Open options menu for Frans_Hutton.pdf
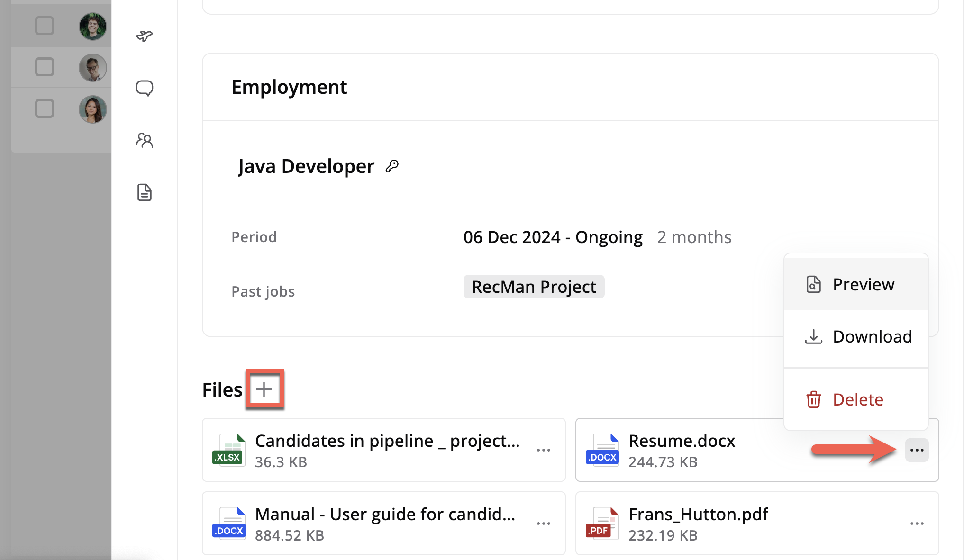Viewport: 964px width, 560px height. (917, 523)
